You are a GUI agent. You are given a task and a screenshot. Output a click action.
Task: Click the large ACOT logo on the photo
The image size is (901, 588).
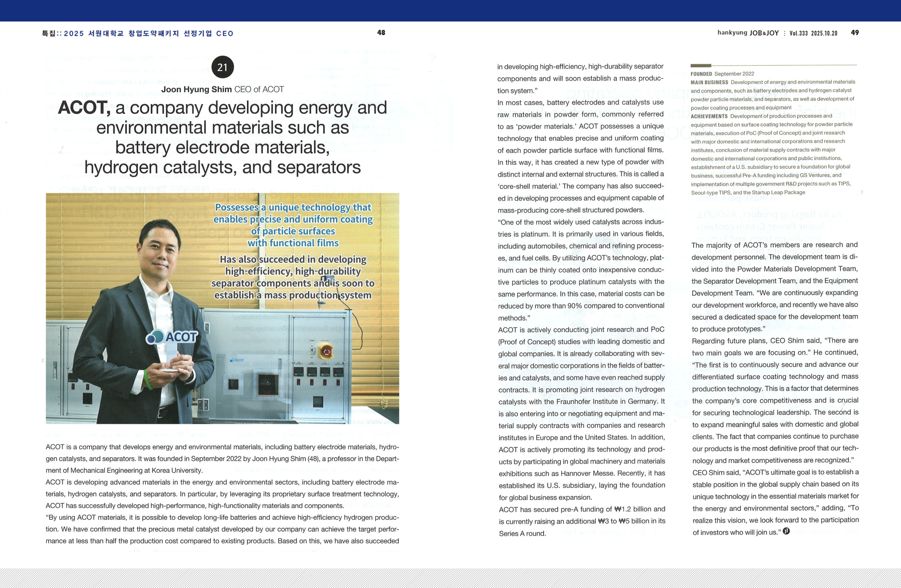(172, 337)
